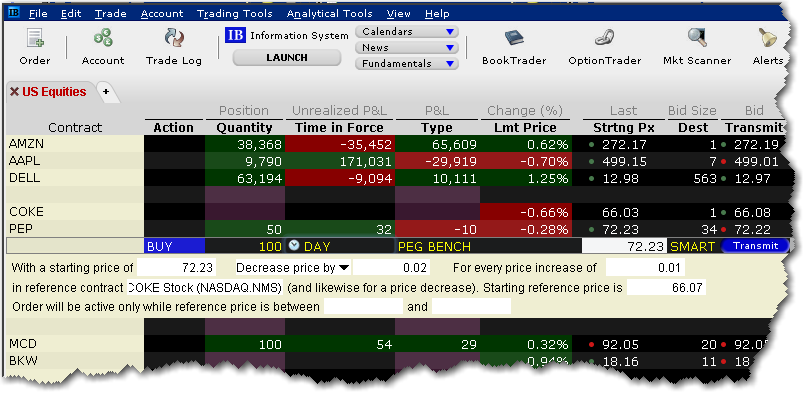Screen dimensions: 812x396
Task: Open the Mkt Scanner icon
Action: tap(697, 38)
